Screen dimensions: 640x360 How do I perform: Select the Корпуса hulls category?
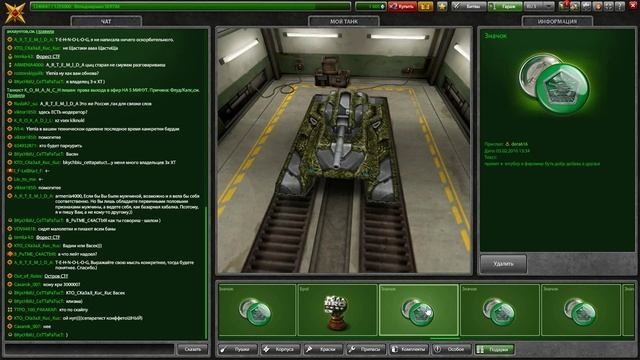pos(280,349)
